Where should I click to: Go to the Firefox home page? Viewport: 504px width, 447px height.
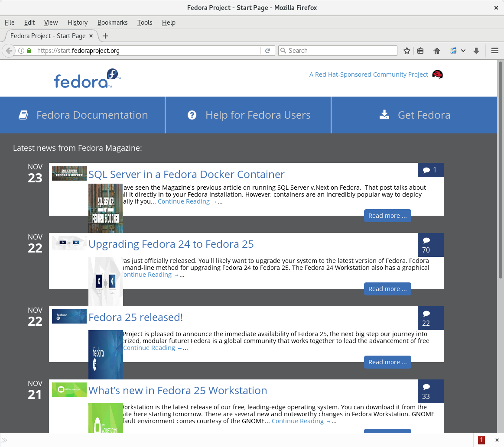tap(436, 50)
